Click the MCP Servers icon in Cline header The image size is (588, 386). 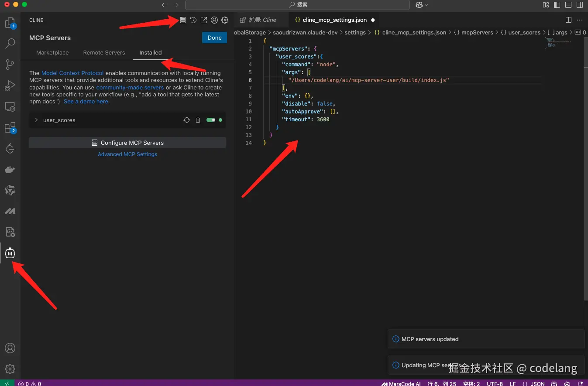(x=183, y=20)
